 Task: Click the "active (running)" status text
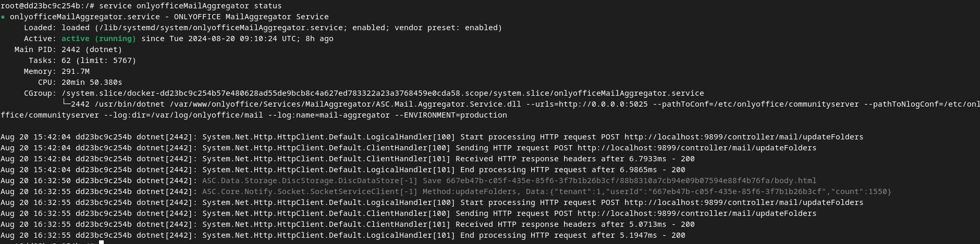(x=99, y=38)
